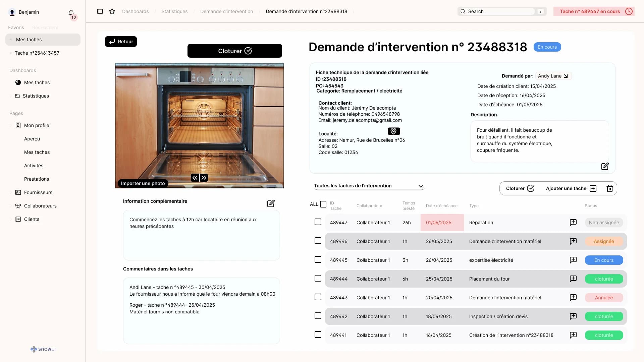Add comment on task 489444
The image size is (644, 362).
pyautogui.click(x=573, y=279)
